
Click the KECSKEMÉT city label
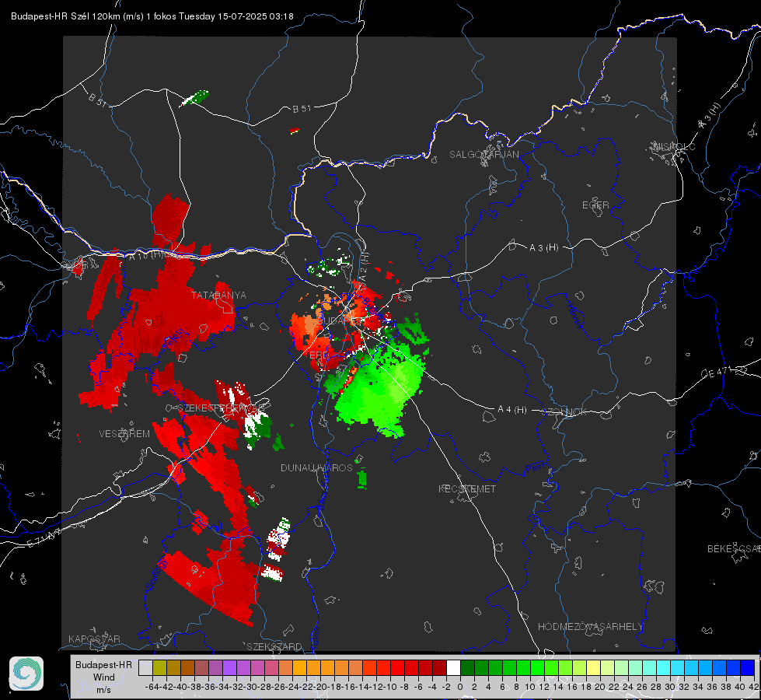[x=467, y=488]
